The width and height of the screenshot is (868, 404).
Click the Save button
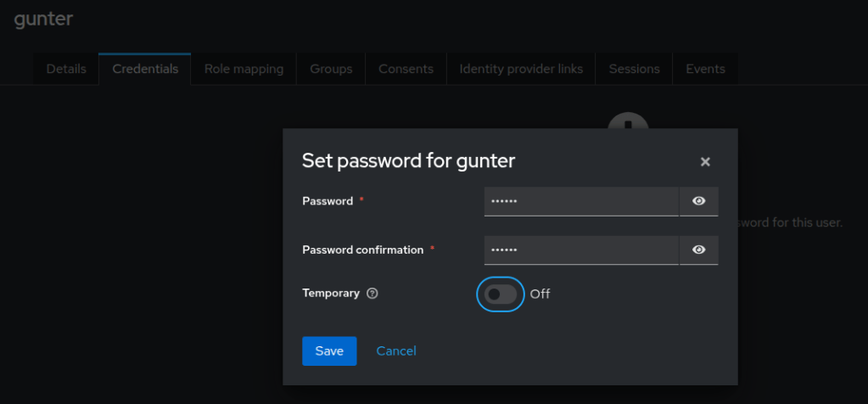click(x=329, y=351)
